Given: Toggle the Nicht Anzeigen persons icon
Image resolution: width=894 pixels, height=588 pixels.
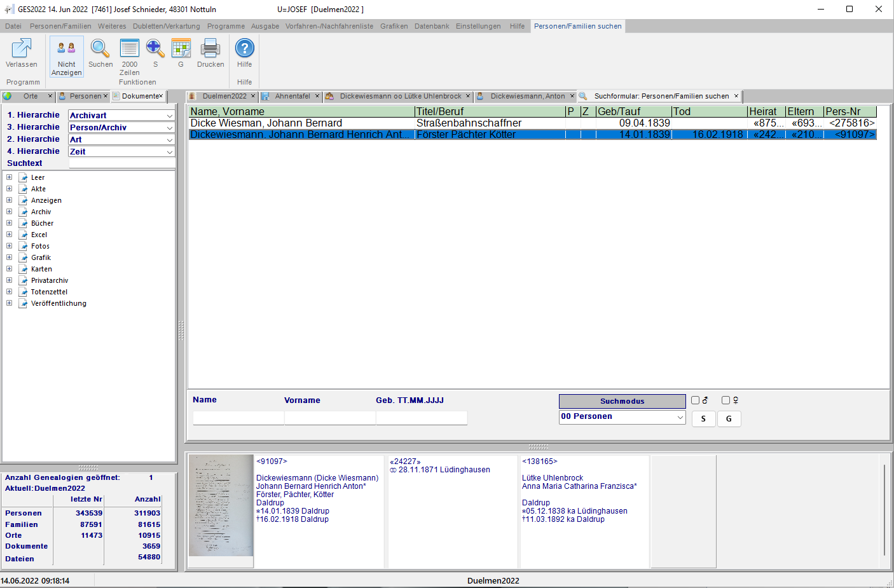Looking at the screenshot, I should (66, 48).
